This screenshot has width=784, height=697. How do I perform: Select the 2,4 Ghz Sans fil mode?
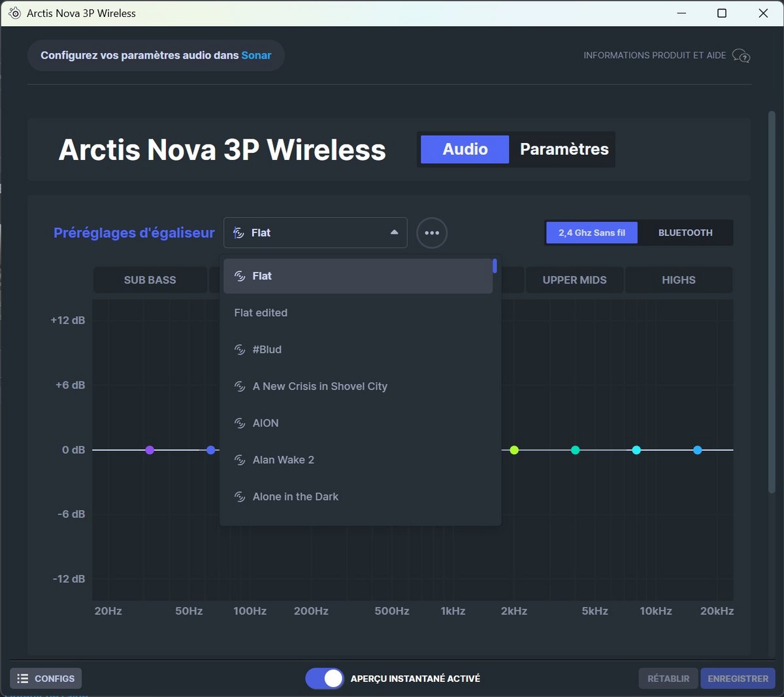pos(592,233)
